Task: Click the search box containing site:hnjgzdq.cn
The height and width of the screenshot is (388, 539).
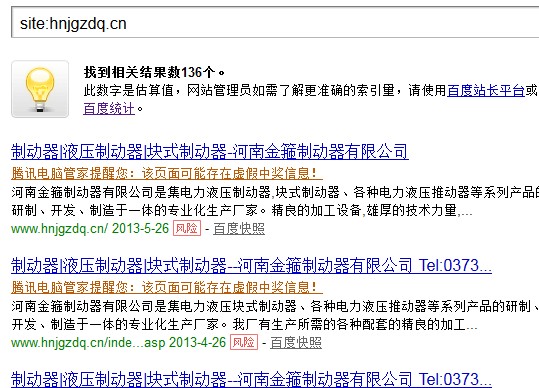Action: coord(275,22)
